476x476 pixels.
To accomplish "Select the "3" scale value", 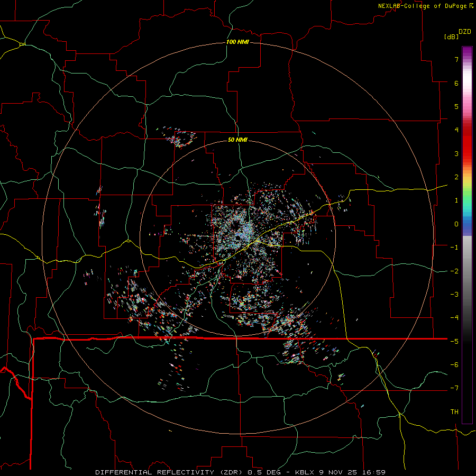I will 456,153.
